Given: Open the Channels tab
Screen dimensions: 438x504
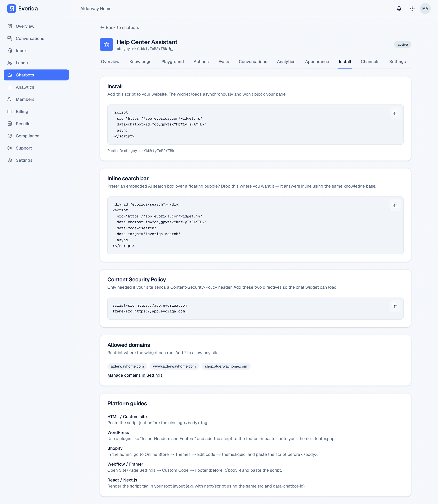Looking at the screenshot, I should click(370, 62).
